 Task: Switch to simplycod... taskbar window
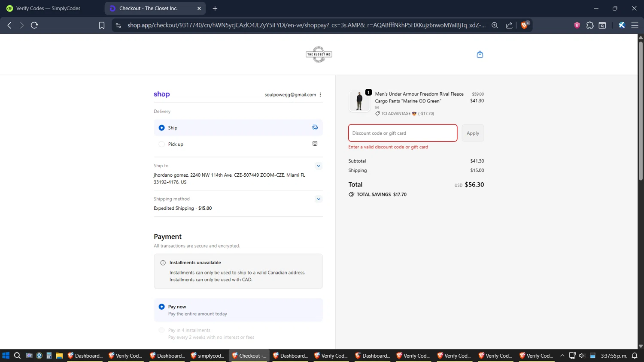click(208, 356)
